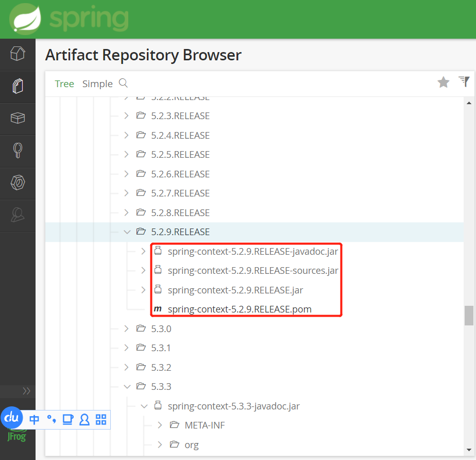Switch to the Tree view tab
The width and height of the screenshot is (476, 460).
tap(64, 84)
